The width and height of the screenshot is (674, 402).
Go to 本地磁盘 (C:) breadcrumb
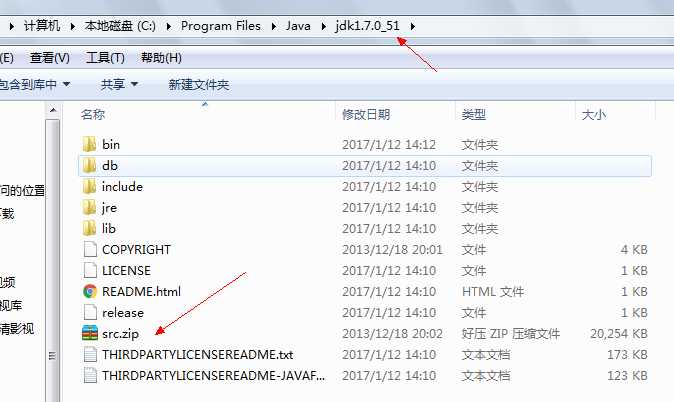(x=120, y=26)
